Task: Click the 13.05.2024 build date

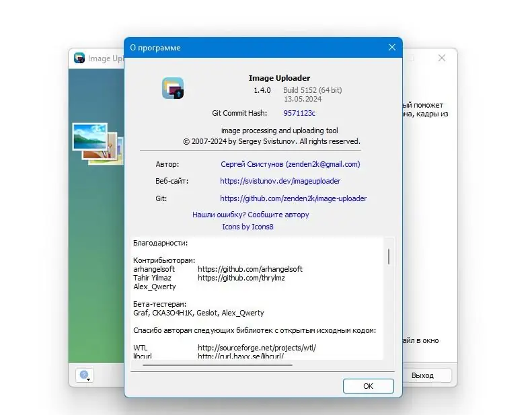Action: click(x=303, y=99)
